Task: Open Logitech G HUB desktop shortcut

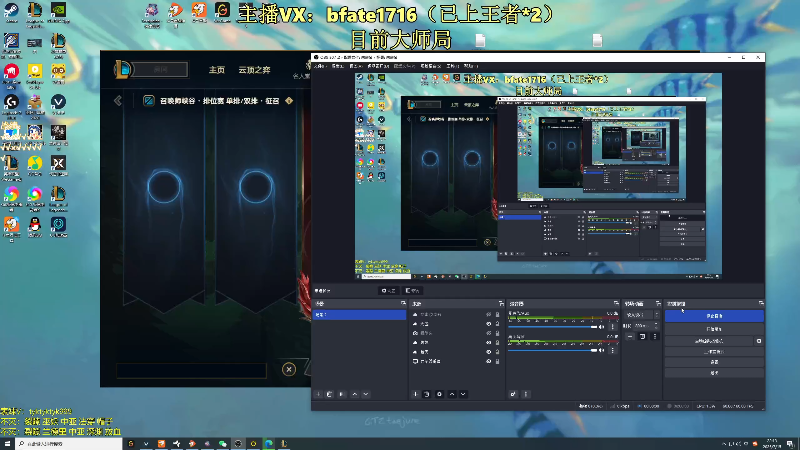Action: pyautogui.click(x=11, y=104)
